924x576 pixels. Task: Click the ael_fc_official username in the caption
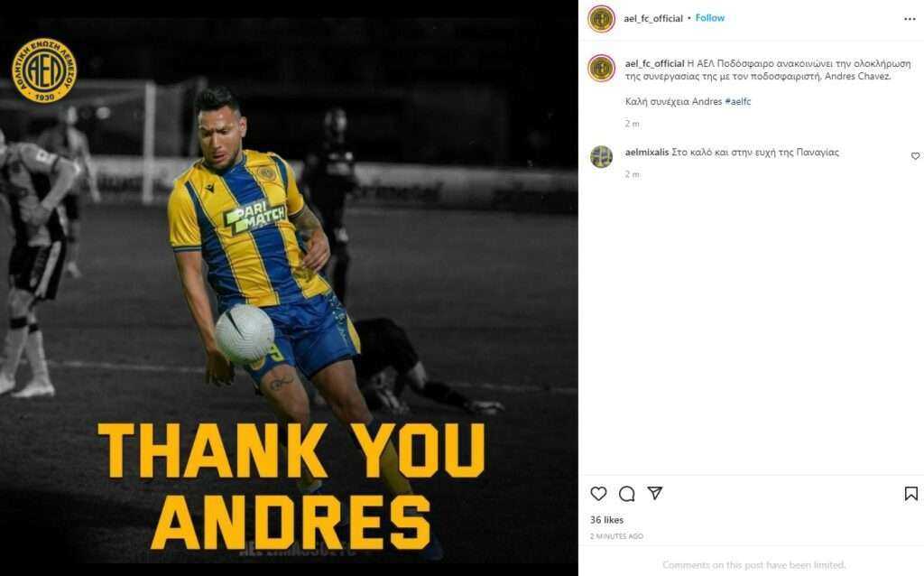click(654, 63)
